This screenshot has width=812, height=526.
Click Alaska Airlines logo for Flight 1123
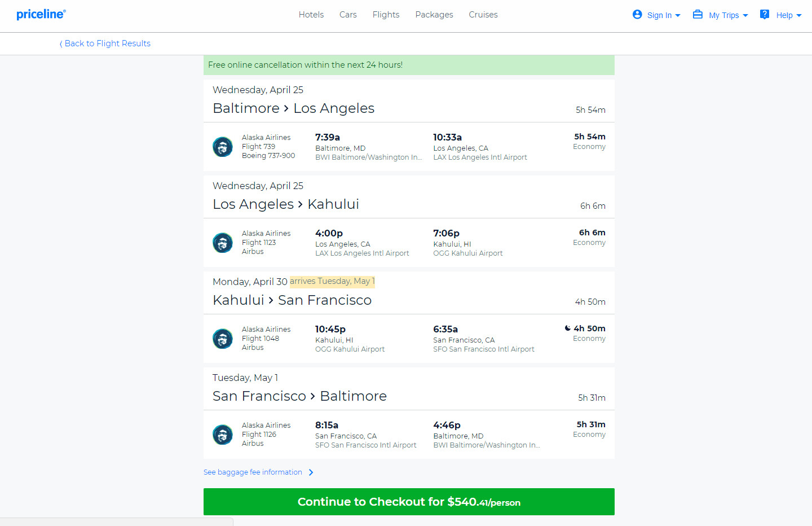click(223, 243)
